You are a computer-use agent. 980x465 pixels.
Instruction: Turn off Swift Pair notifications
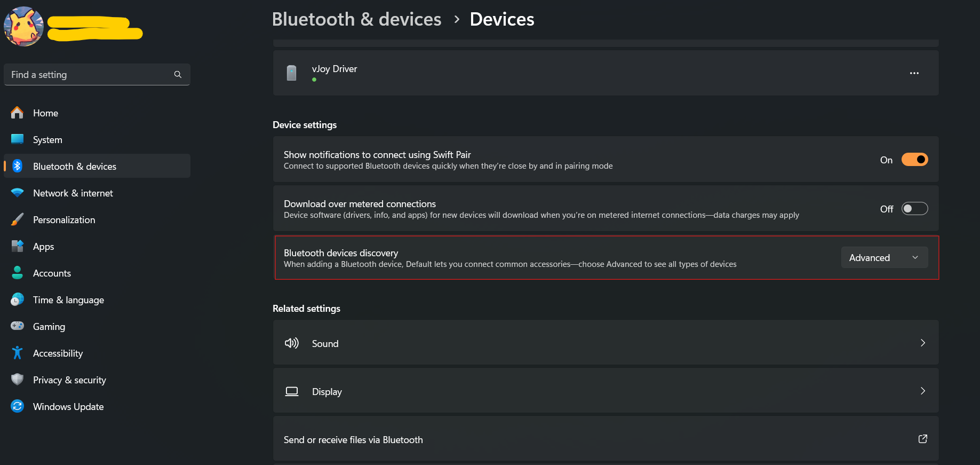[914, 159]
